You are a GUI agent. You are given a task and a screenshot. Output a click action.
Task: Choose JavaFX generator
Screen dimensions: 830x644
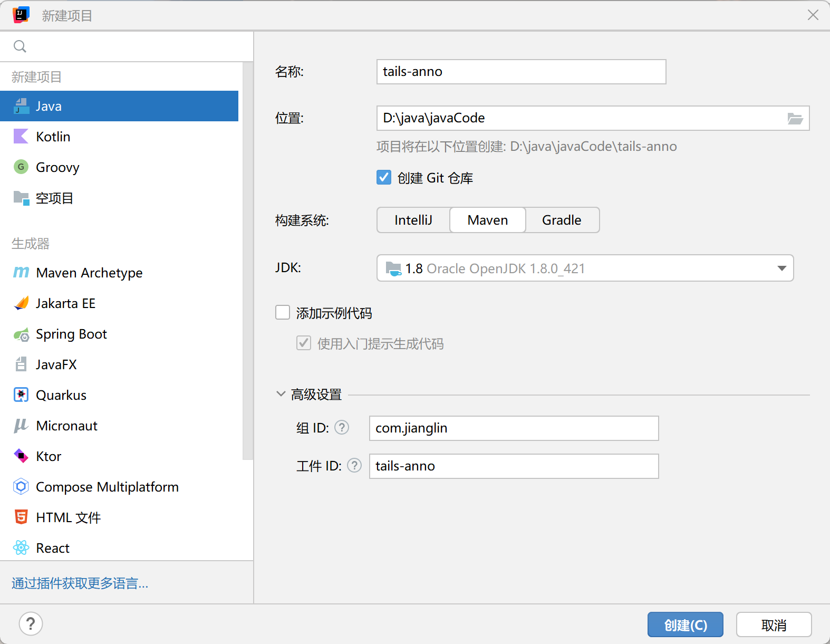119,364
